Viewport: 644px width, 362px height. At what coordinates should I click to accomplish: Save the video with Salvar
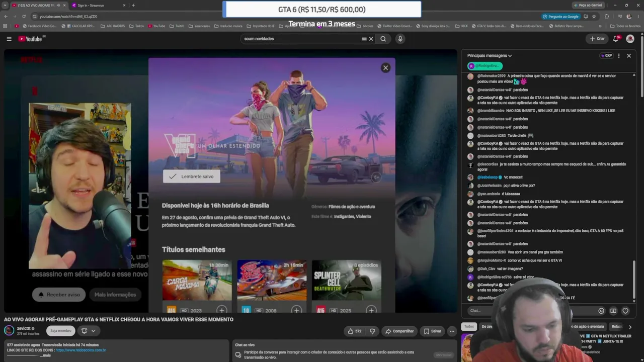433,331
